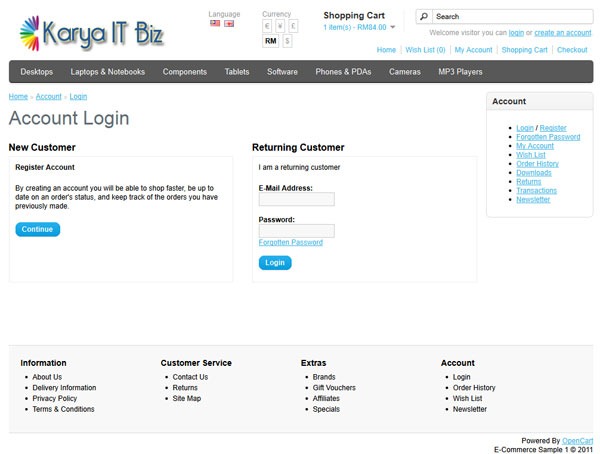Click the 'login' link in welcome message
Image resolution: width=600 pixels, height=454 pixels.
pyautogui.click(x=516, y=33)
